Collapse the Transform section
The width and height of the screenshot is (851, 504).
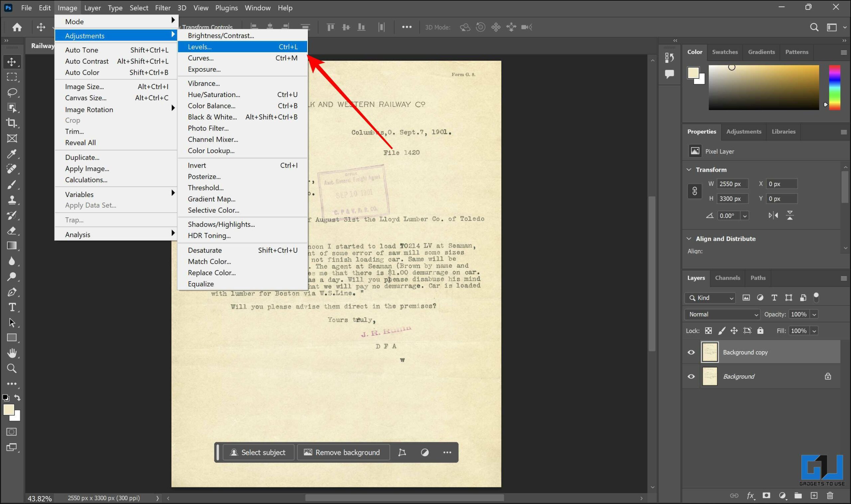689,169
